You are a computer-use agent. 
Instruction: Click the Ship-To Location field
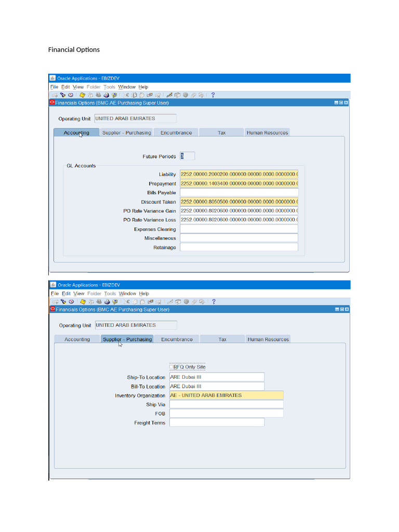pos(217,377)
